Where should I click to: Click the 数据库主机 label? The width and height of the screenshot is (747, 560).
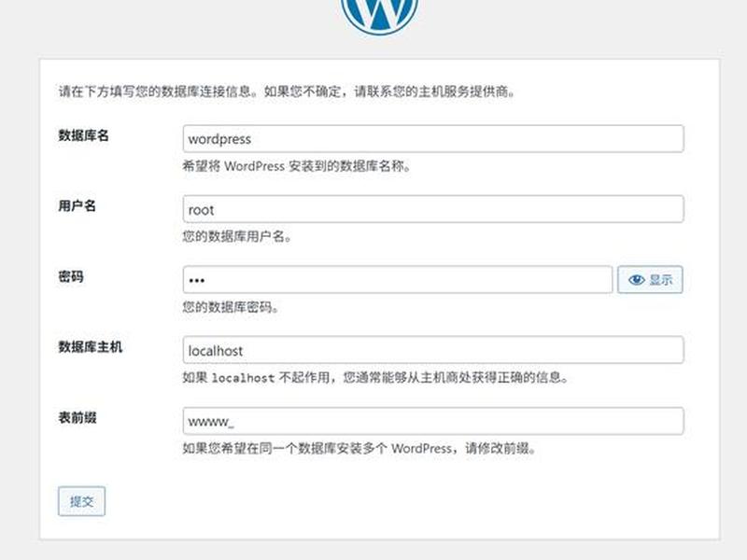pos(90,346)
